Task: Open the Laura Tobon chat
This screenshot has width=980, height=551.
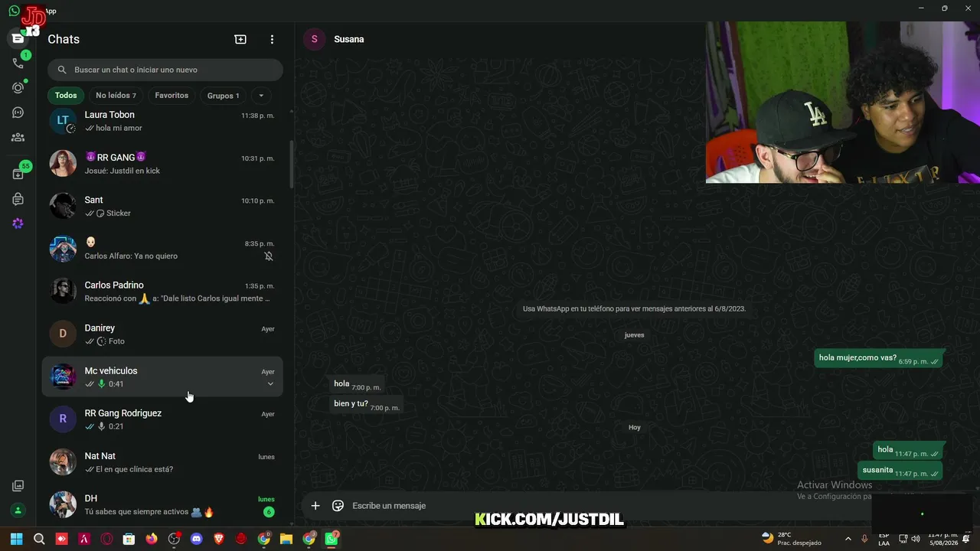Action: pos(162,121)
